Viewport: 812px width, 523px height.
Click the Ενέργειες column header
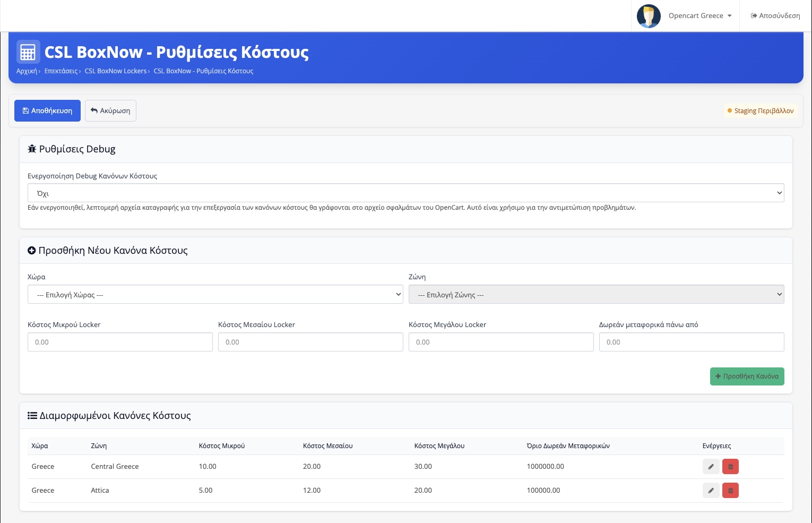(x=716, y=446)
